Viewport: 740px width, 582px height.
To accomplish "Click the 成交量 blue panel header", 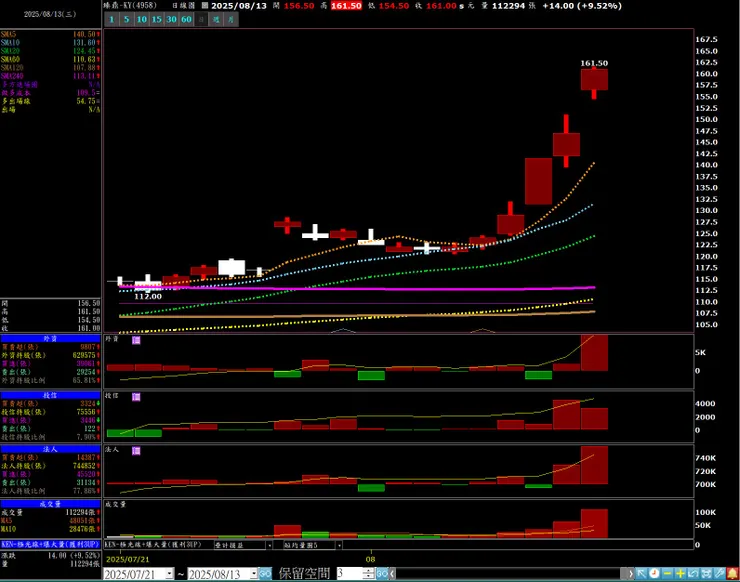I will [x=50, y=504].
